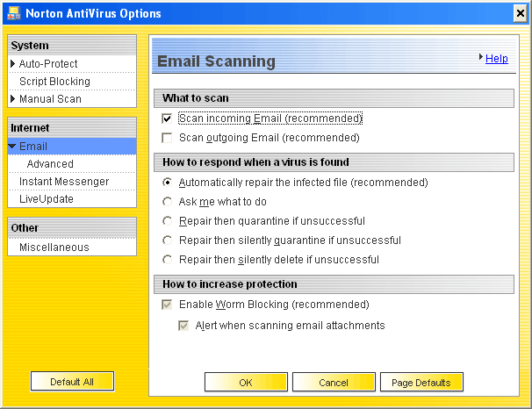
Task: Open Miscellaneous options page
Action: tap(54, 248)
